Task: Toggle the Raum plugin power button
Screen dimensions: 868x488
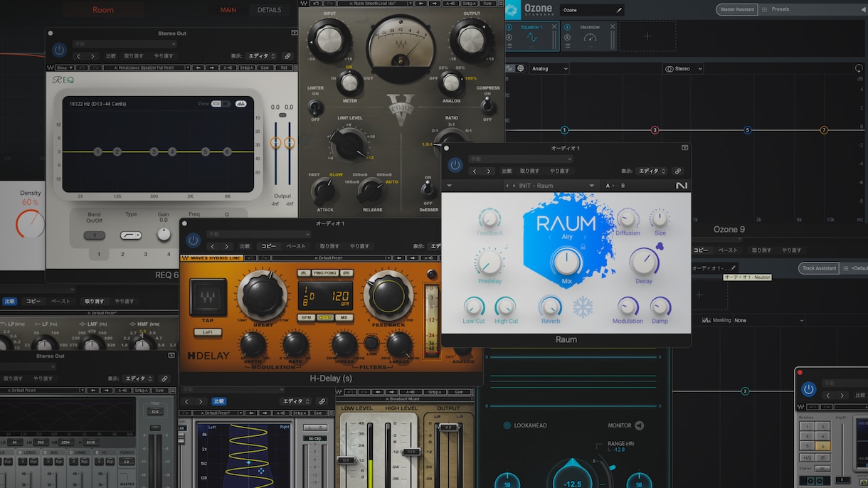Action: point(455,166)
